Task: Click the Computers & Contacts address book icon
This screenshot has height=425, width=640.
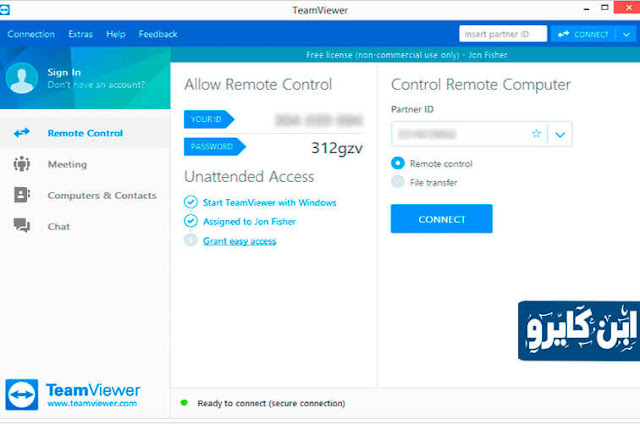Action: coord(22,195)
